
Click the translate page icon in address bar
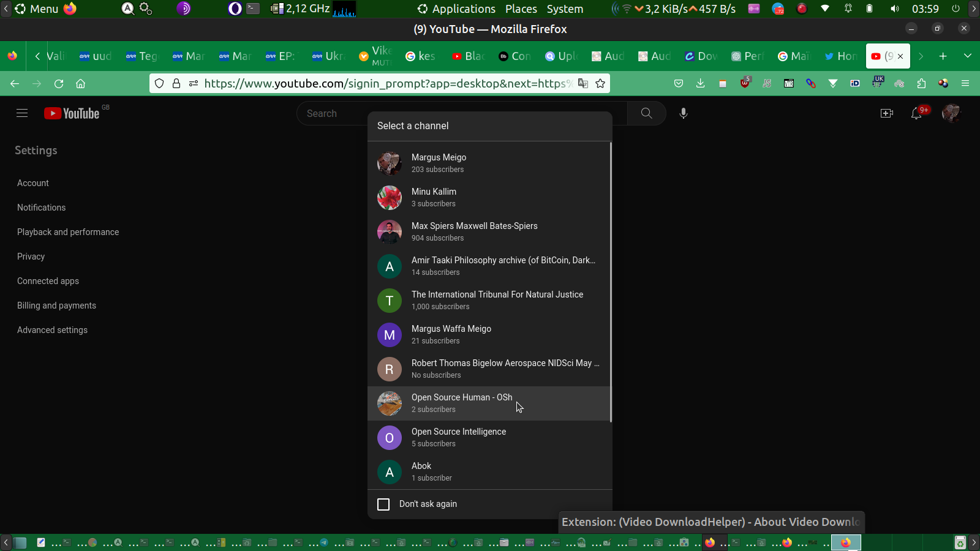click(583, 84)
